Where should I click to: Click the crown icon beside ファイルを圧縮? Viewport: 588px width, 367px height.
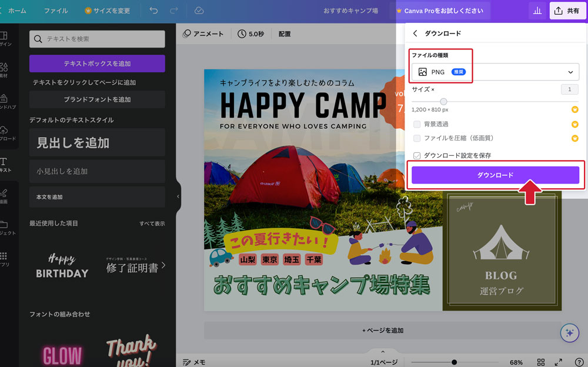574,138
